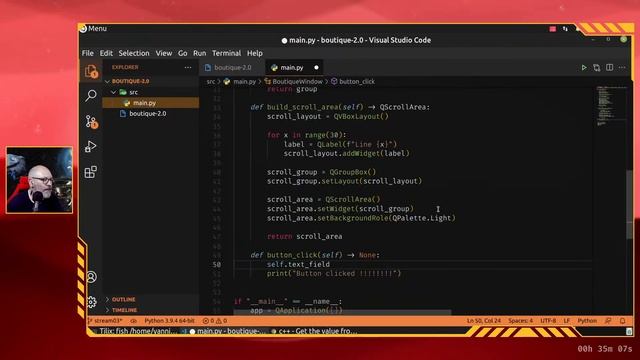Click the feedback icon in status bar
The height and width of the screenshot is (360, 640).
coord(608,321)
